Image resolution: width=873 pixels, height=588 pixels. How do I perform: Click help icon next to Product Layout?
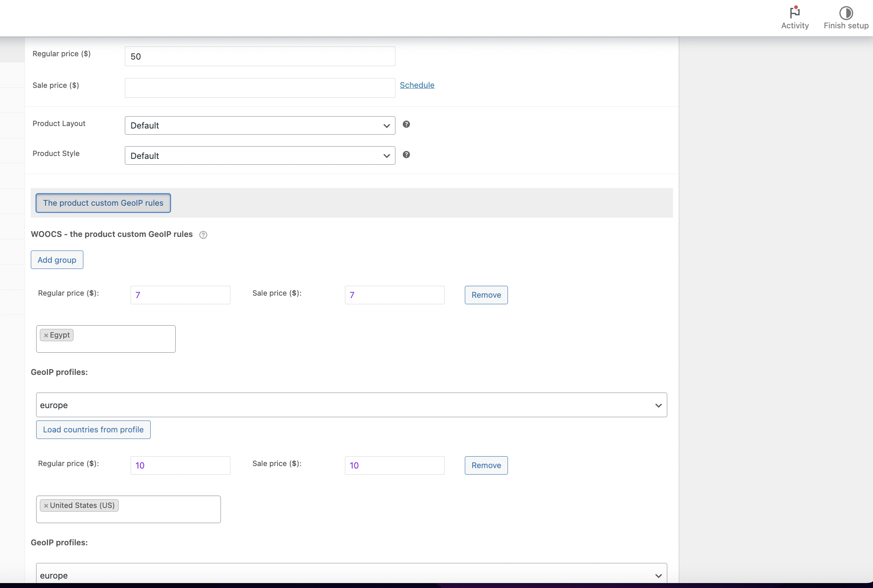(x=406, y=124)
